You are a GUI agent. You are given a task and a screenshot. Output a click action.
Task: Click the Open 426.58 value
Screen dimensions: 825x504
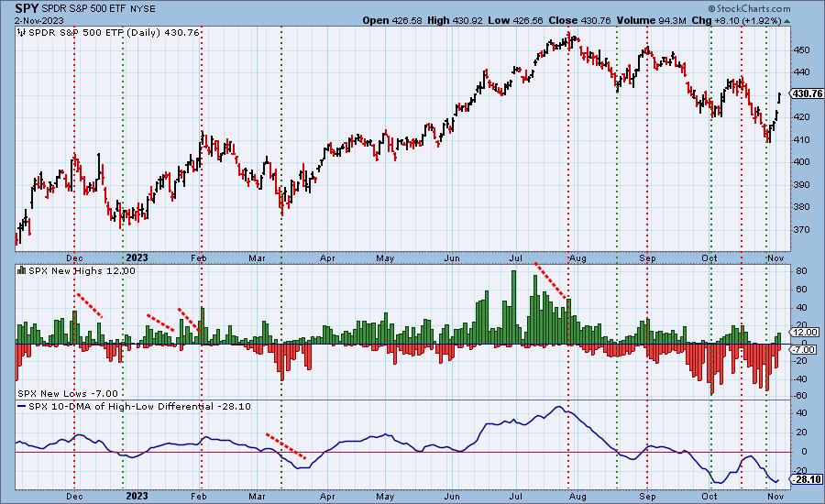(392, 20)
